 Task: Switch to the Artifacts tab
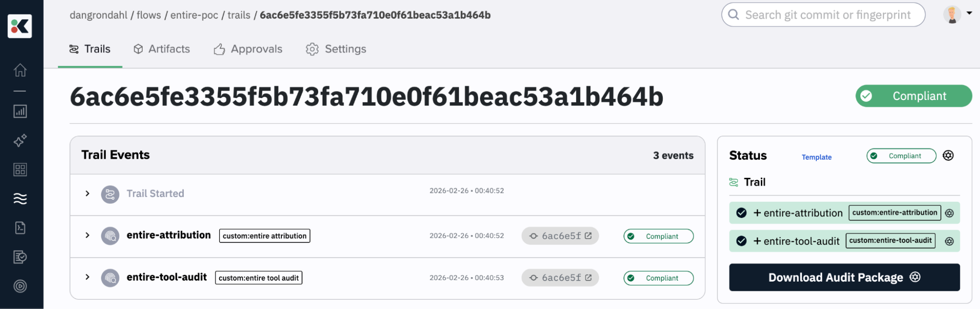162,49
